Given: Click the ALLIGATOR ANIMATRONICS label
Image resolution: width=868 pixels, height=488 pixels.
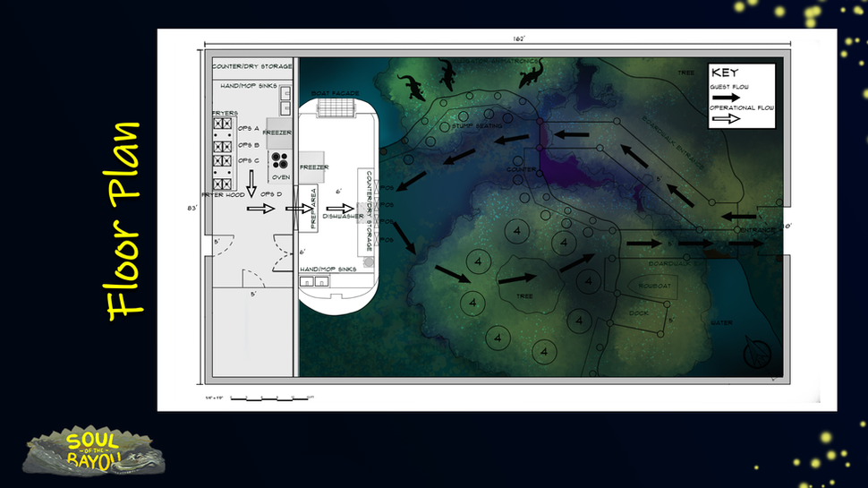Looking at the screenshot, I should point(496,61).
